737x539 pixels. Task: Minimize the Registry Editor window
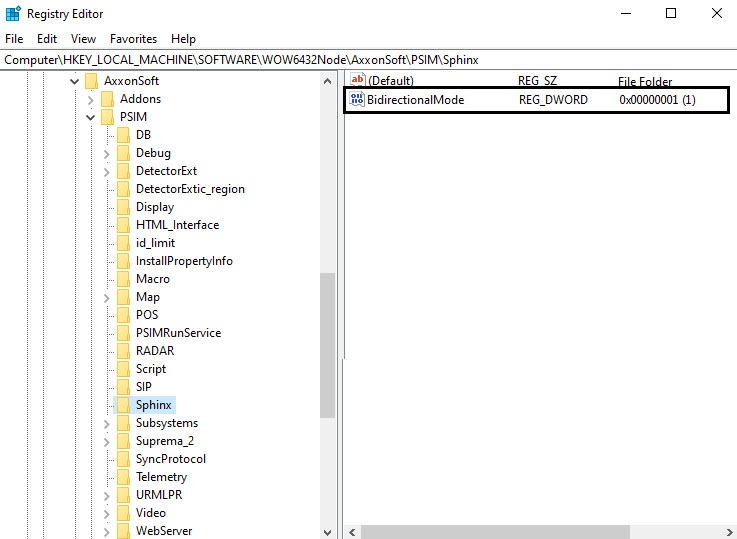click(x=626, y=13)
